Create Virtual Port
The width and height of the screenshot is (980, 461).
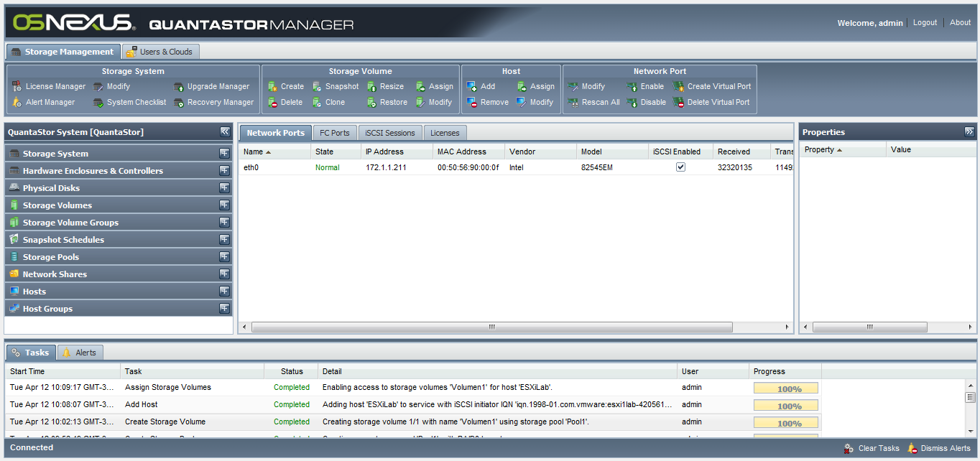click(712, 86)
